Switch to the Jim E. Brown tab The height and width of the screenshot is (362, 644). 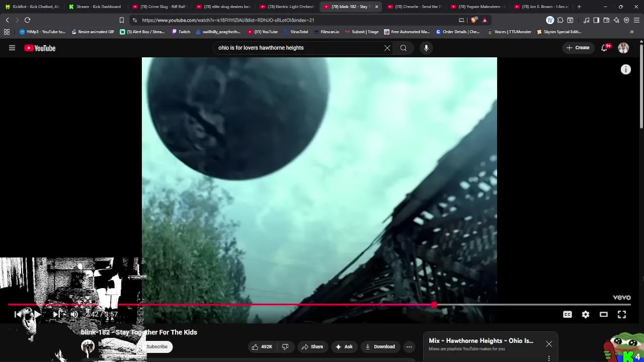tap(541, 7)
